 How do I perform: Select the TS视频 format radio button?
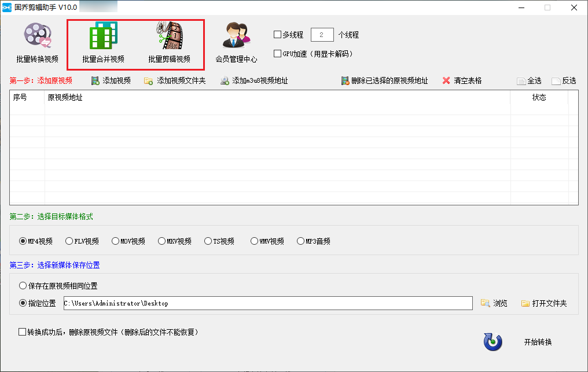click(x=208, y=241)
